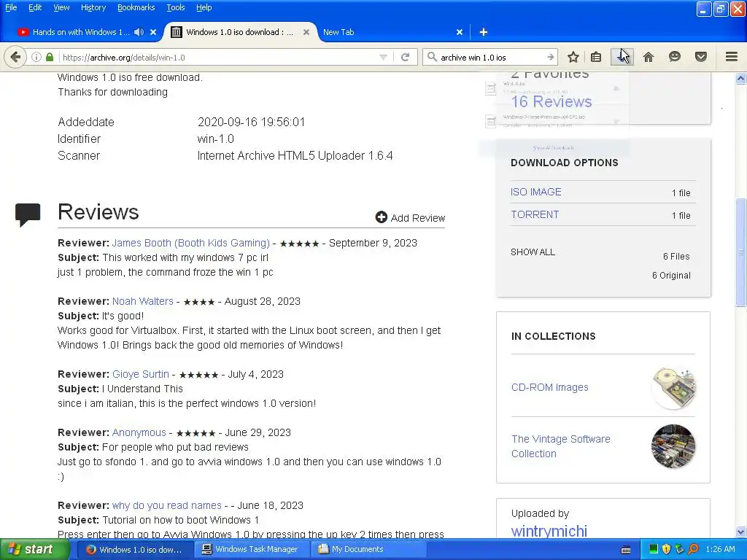
Task: Open 'why do you read names' reviewer link
Action: click(x=167, y=505)
